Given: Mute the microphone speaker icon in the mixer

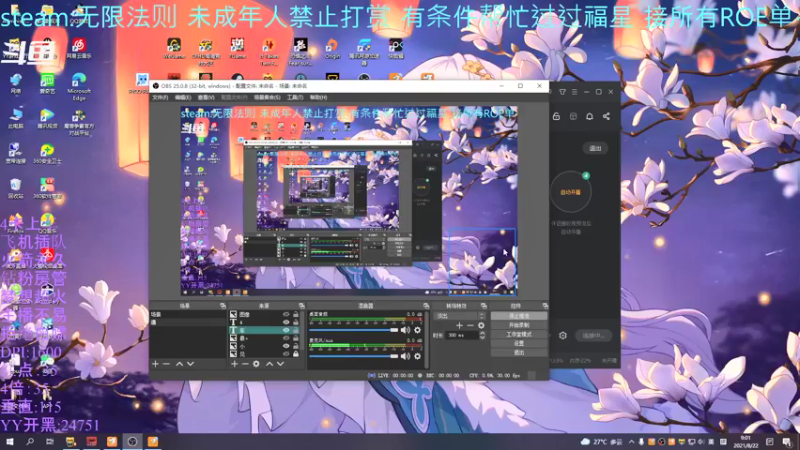Looking at the screenshot, I should click(405, 356).
